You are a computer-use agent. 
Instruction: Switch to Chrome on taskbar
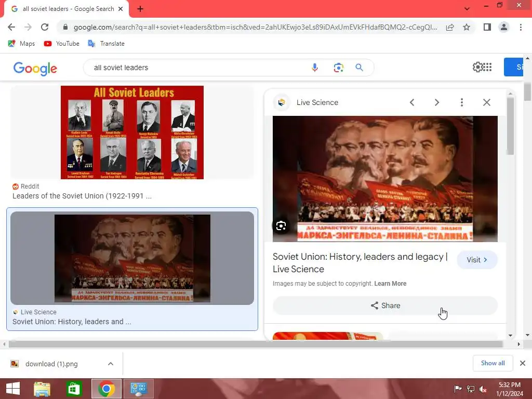pos(106,389)
